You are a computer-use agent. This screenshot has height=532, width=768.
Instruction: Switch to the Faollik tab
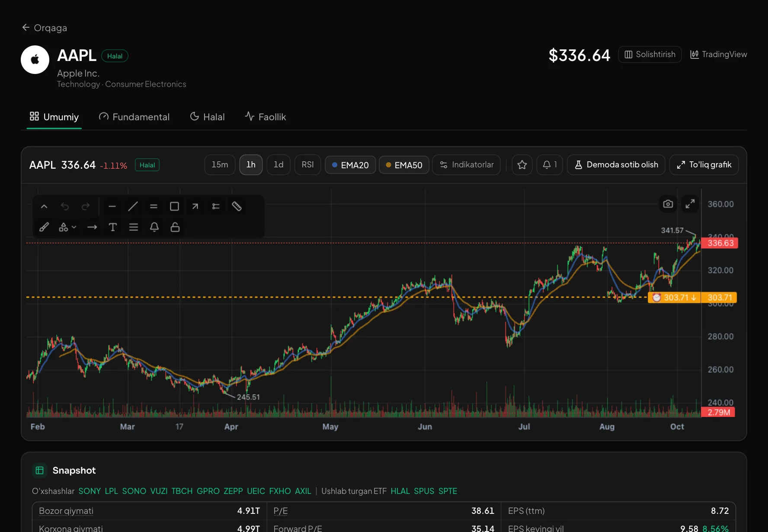pyautogui.click(x=265, y=117)
